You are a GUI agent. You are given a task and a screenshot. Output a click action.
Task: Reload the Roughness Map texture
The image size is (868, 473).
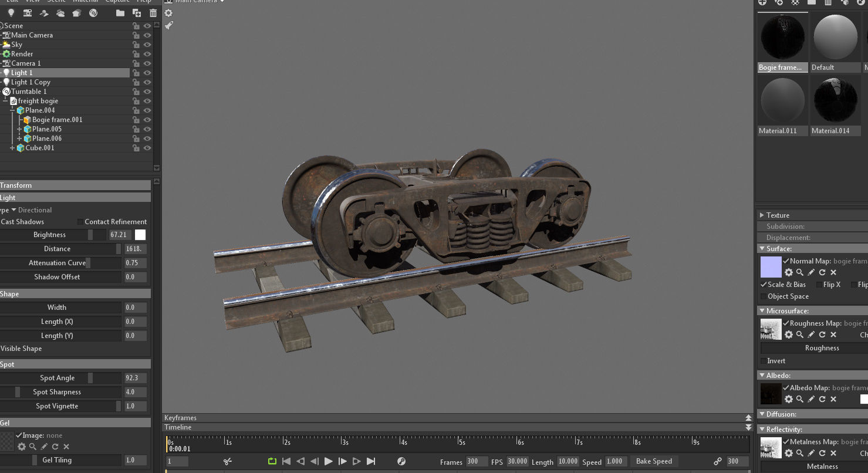(822, 335)
